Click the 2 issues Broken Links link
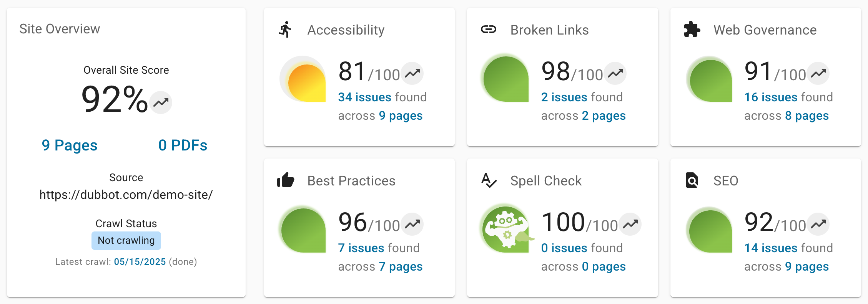The width and height of the screenshot is (868, 304). (564, 97)
